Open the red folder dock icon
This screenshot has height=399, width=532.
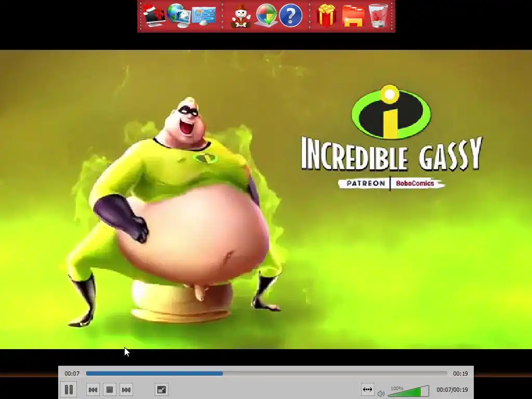point(353,16)
